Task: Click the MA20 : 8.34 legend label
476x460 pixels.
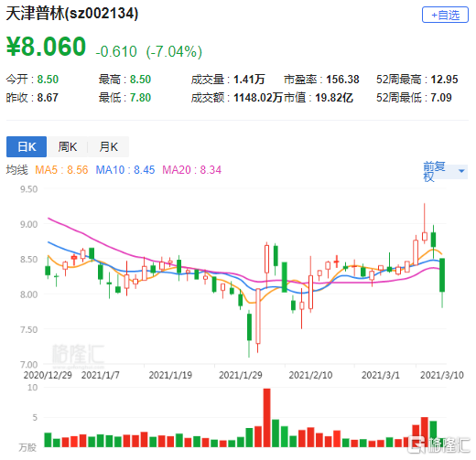Action: click(x=192, y=170)
